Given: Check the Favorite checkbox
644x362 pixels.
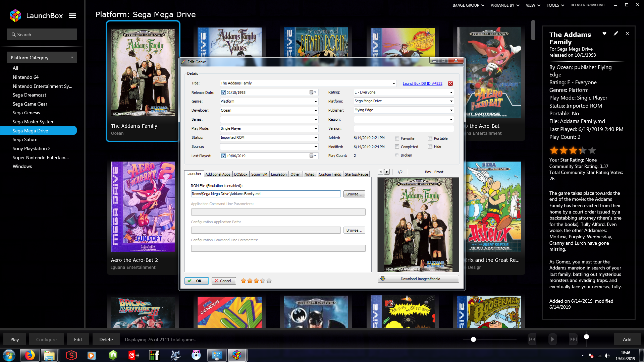Looking at the screenshot, I should pyautogui.click(x=397, y=138).
